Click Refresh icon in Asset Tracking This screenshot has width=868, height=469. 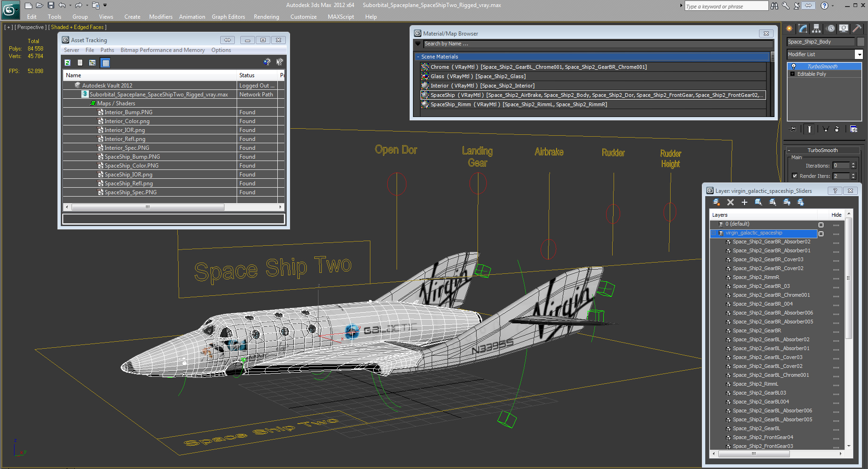[67, 63]
